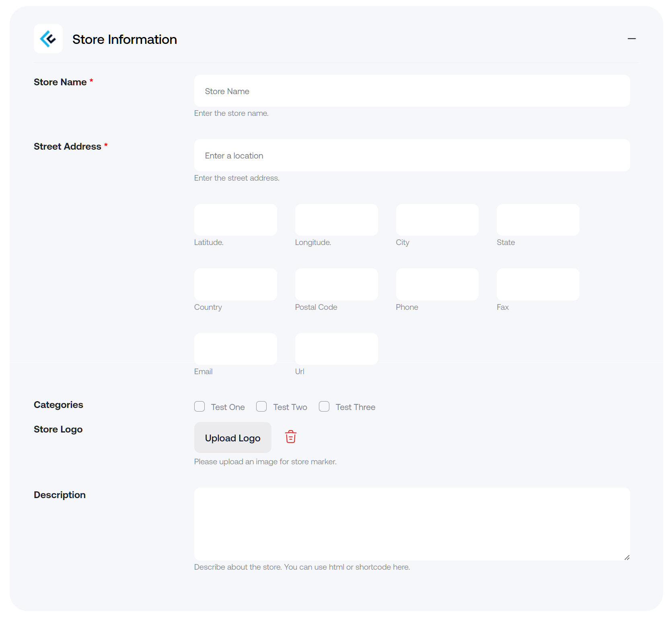Click the Description textarea resize handle
Image resolution: width=672 pixels, height=620 pixels.
tap(627, 557)
